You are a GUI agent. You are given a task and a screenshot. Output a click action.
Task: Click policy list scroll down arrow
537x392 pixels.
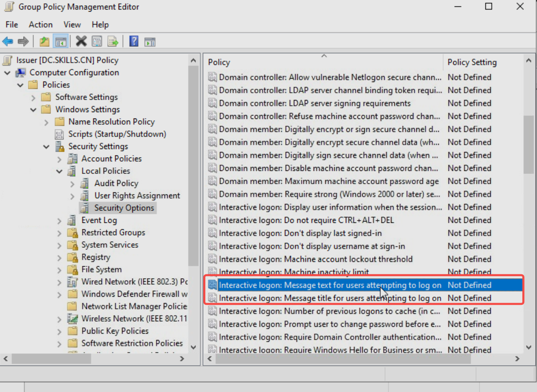tap(528, 347)
